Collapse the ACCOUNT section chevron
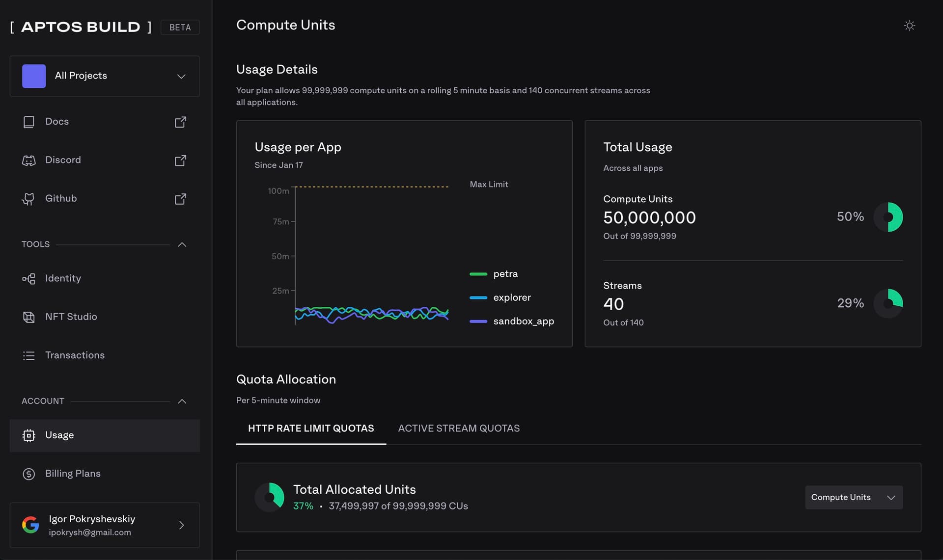This screenshot has width=943, height=560. (x=182, y=401)
